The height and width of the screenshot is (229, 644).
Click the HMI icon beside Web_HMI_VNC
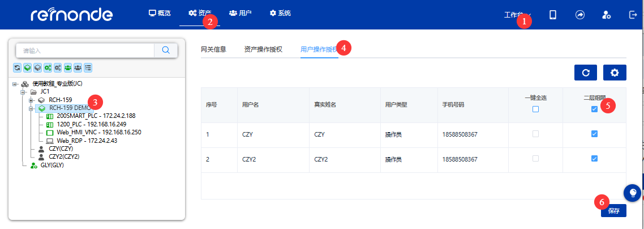tap(50, 133)
